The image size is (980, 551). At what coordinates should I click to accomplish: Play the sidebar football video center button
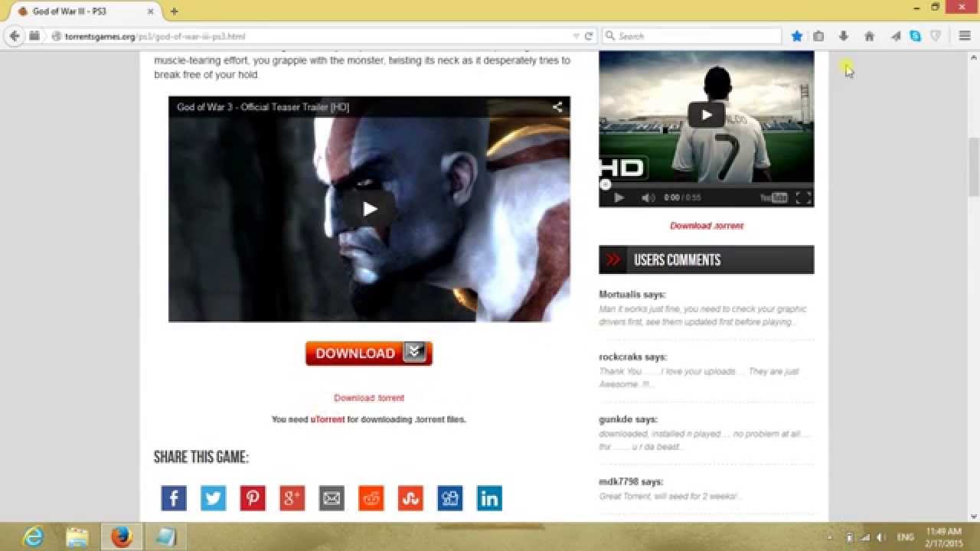tap(706, 115)
